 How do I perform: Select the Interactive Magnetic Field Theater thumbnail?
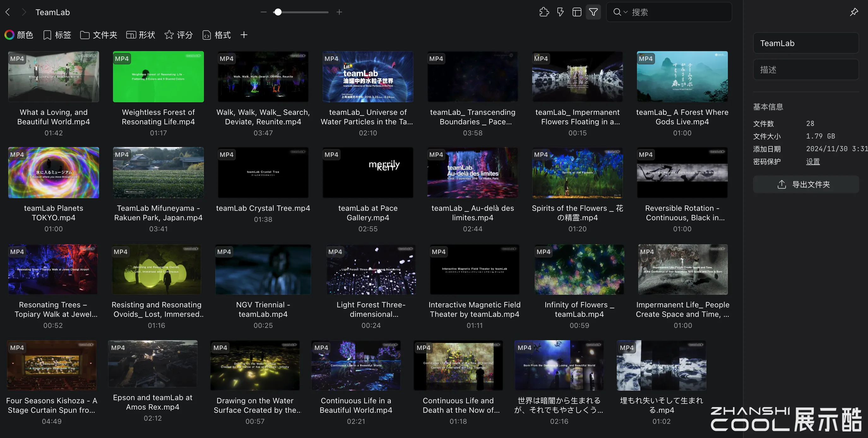coord(474,269)
